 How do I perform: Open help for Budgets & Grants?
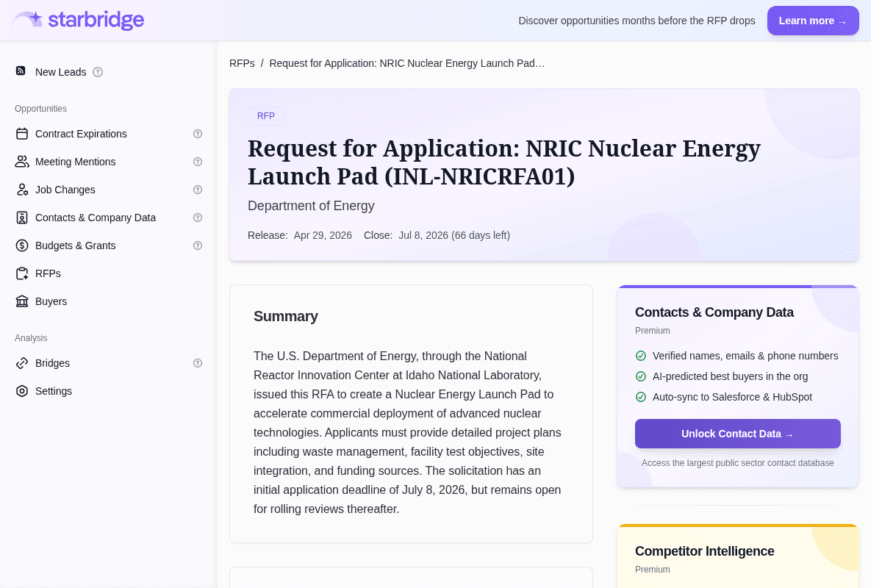coord(198,245)
